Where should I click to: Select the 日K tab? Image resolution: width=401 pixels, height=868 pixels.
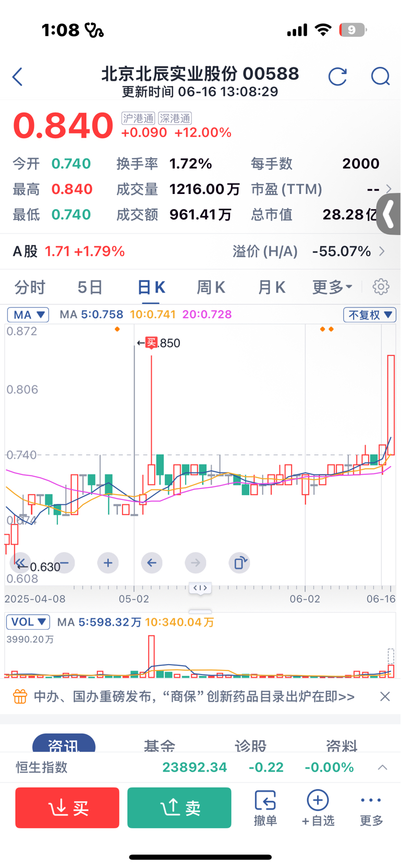(x=151, y=287)
